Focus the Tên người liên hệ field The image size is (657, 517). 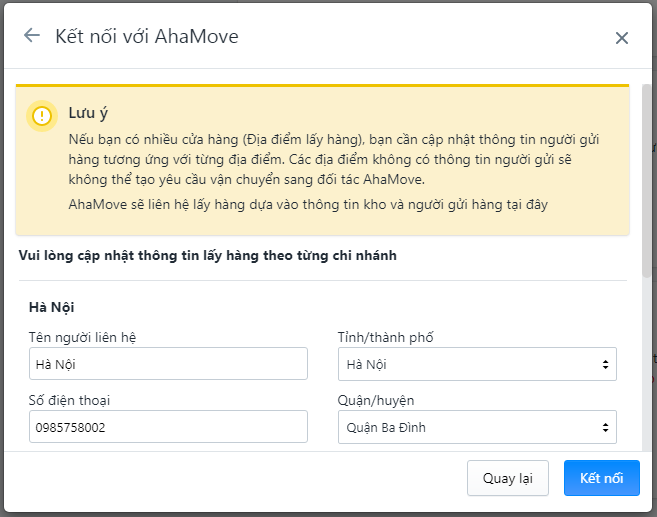(x=168, y=364)
